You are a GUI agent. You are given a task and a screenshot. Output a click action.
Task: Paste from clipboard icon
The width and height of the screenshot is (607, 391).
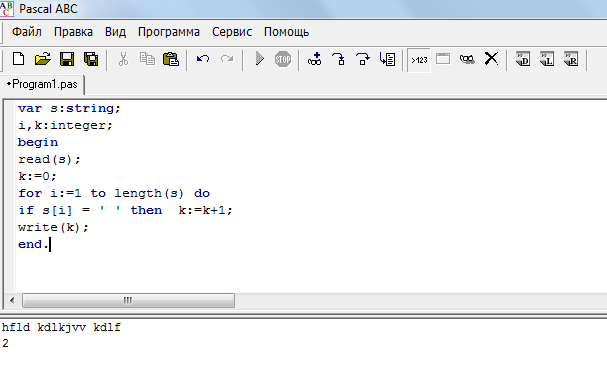point(171,59)
